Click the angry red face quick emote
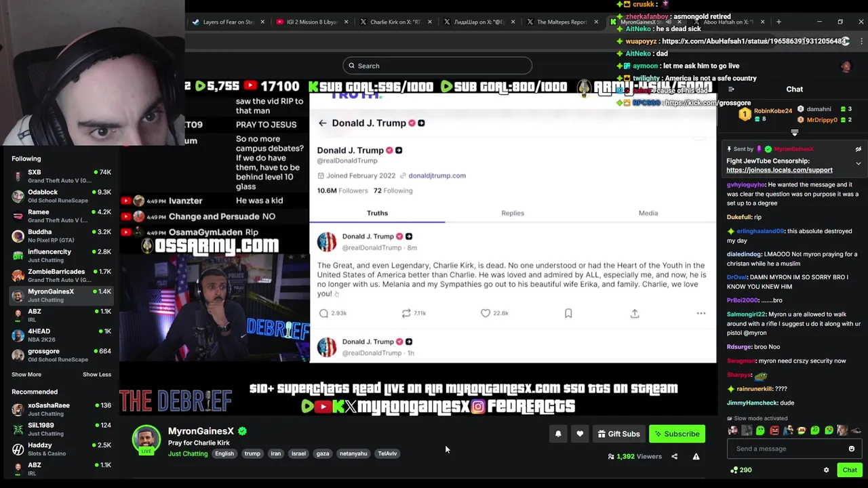 774,430
